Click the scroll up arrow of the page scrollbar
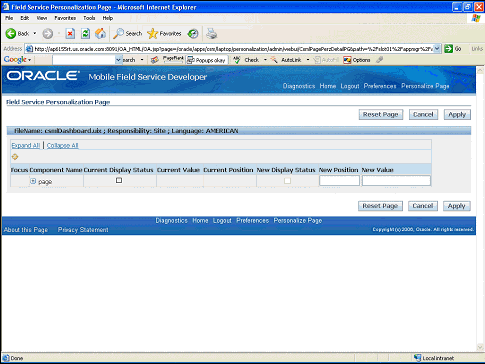This screenshot has height=364, width=485. [x=480, y=70]
